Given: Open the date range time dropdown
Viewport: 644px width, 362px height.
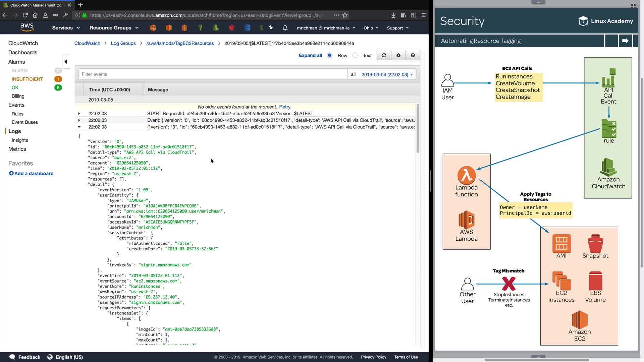Looking at the screenshot, I should click(x=387, y=74).
